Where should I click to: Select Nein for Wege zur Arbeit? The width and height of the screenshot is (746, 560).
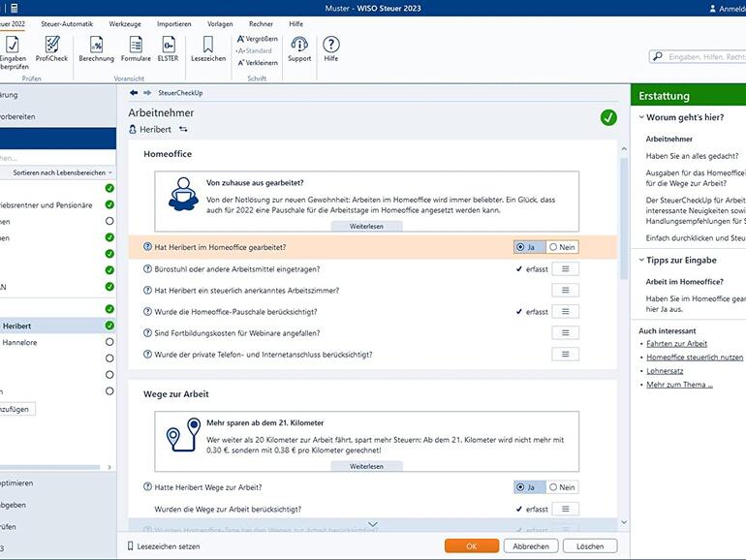pos(562,487)
